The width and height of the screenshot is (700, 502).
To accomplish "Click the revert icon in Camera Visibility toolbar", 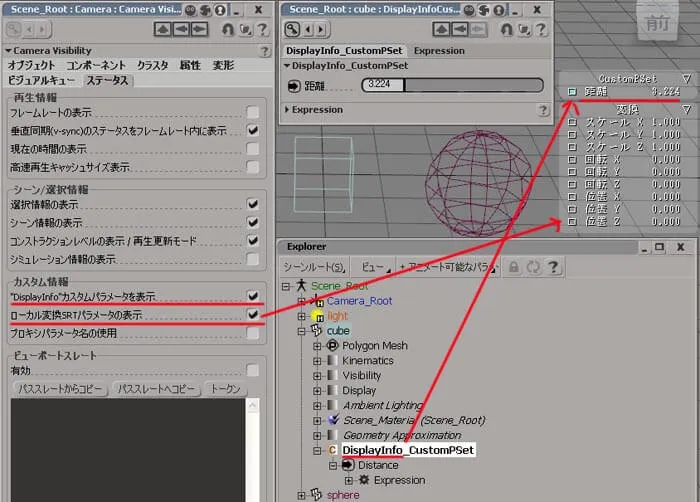I will 228,29.
